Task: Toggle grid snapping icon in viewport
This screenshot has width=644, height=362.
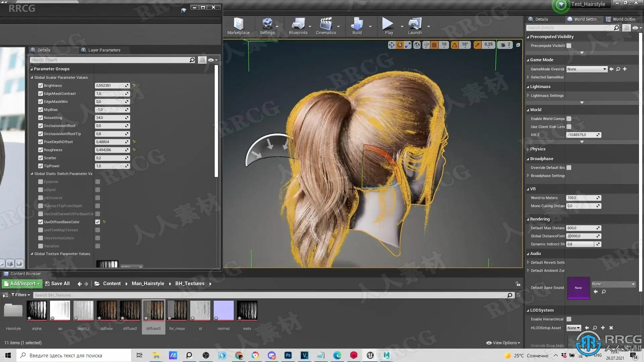Action: pyautogui.click(x=434, y=45)
